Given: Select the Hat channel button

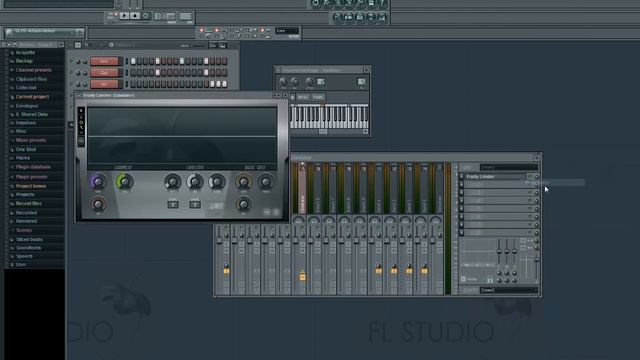Looking at the screenshot, I should click(104, 84).
